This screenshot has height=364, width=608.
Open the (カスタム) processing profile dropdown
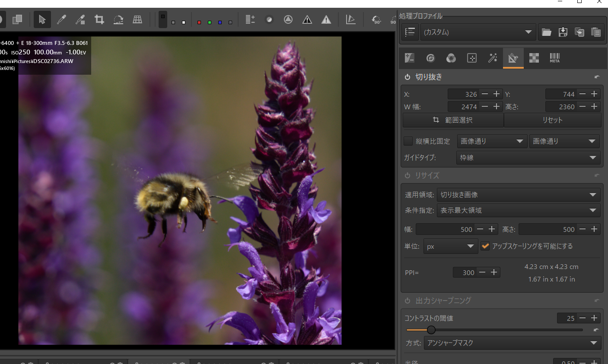coord(478,32)
